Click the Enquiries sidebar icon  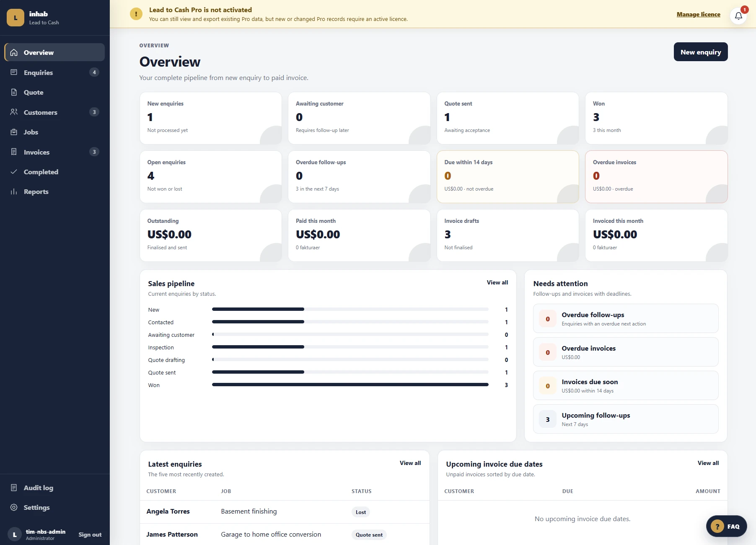[14, 72]
